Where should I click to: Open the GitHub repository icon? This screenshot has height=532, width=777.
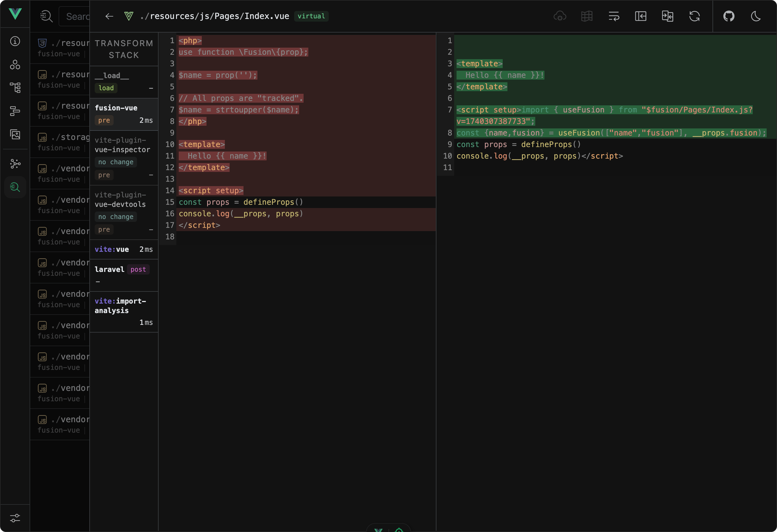pos(728,16)
